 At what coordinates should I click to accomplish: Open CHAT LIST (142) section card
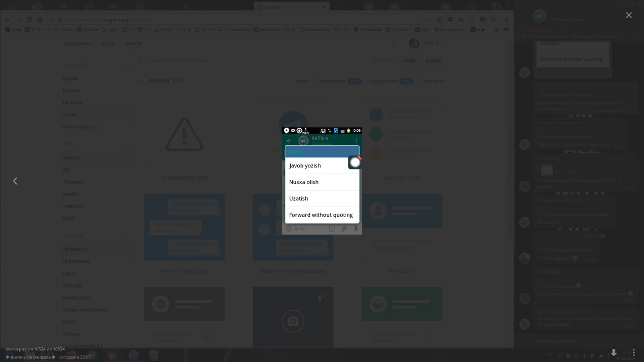(x=401, y=141)
